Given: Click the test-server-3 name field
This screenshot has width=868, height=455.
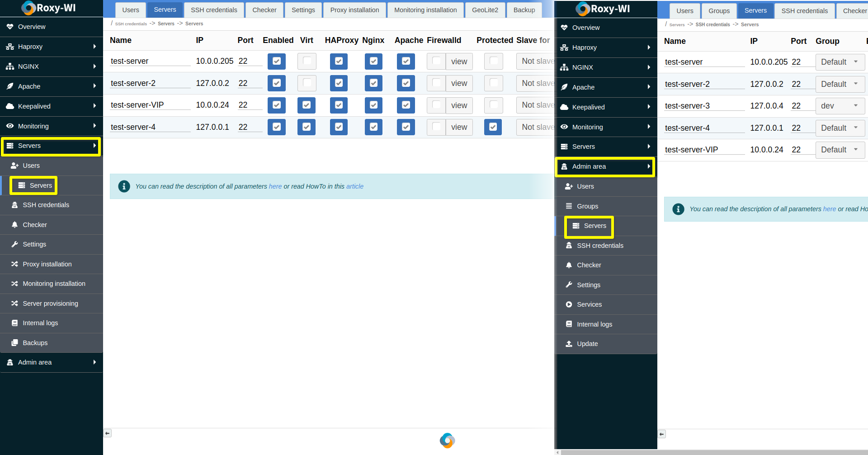Looking at the screenshot, I should pos(704,106).
